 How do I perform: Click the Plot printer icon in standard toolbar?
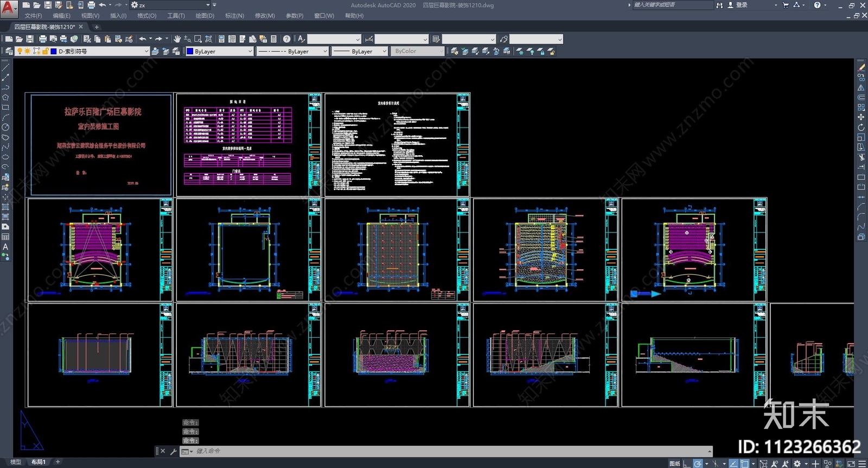click(43, 39)
